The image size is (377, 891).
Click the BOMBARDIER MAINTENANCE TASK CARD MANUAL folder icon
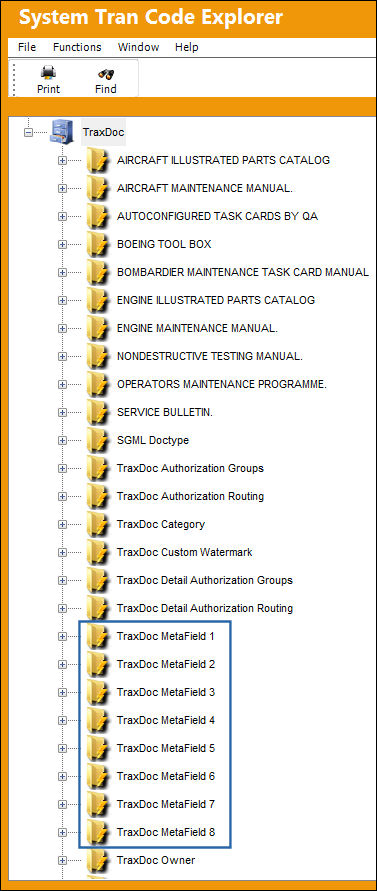tap(98, 272)
